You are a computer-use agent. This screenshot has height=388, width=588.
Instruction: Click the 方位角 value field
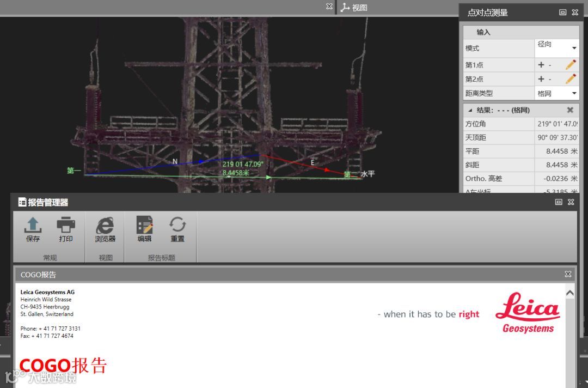[x=557, y=124]
